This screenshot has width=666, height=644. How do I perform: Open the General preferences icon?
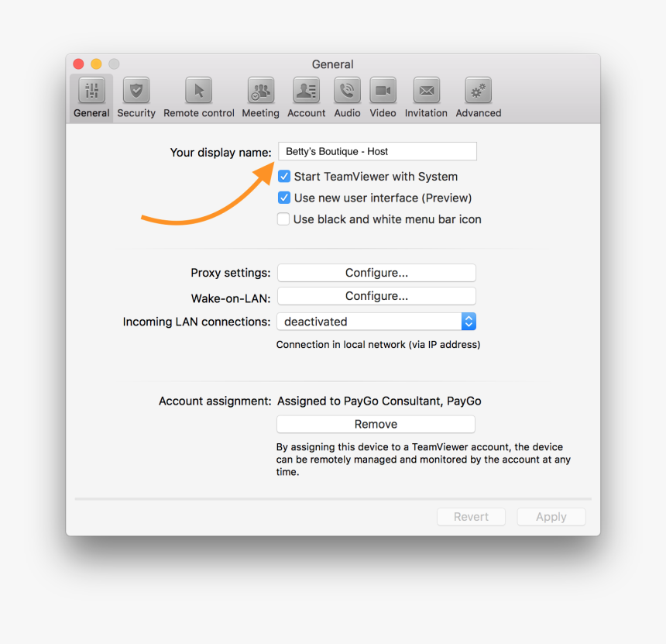pos(91,91)
